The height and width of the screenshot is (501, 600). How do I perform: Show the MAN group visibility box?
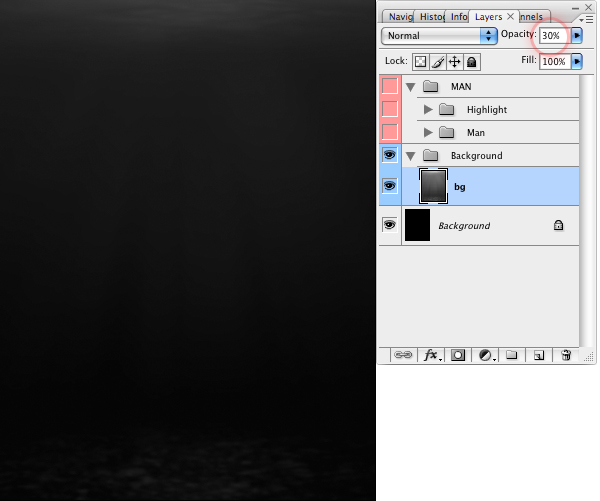[390, 86]
